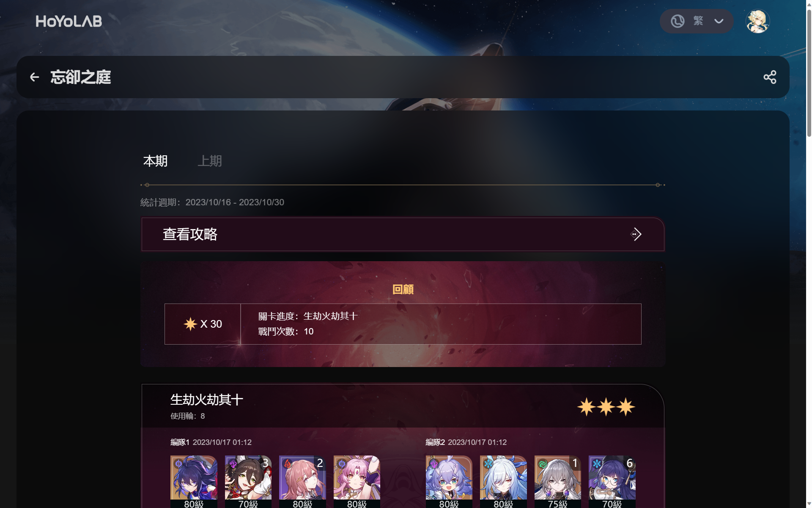Click the page vertical scrollbar thumb
This screenshot has width=812, height=508.
click(x=809, y=72)
